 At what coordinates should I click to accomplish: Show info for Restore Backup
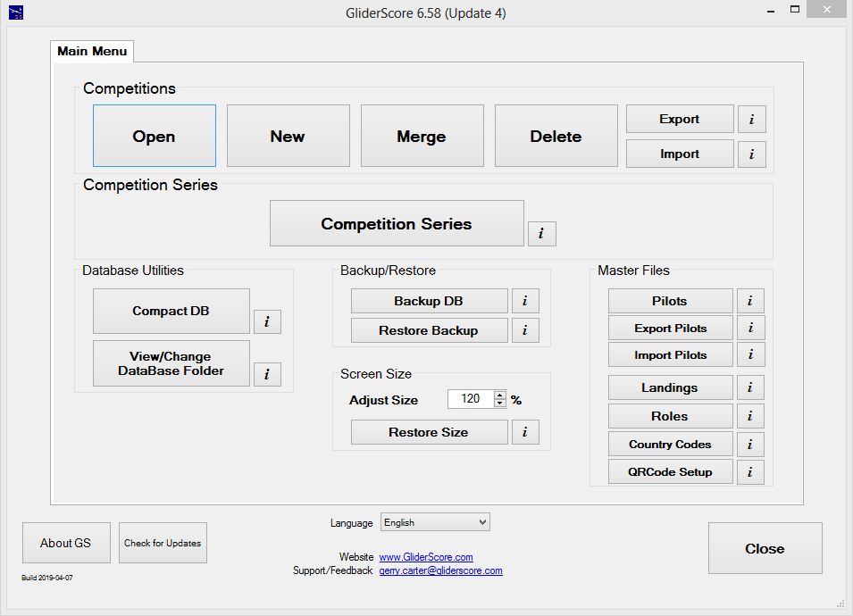coord(525,330)
